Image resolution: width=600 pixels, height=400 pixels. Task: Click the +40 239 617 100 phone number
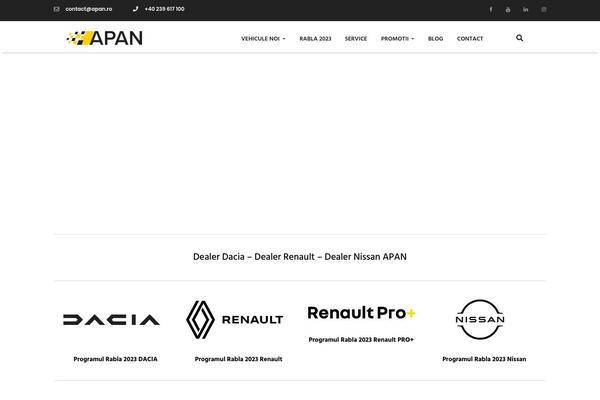(x=165, y=9)
